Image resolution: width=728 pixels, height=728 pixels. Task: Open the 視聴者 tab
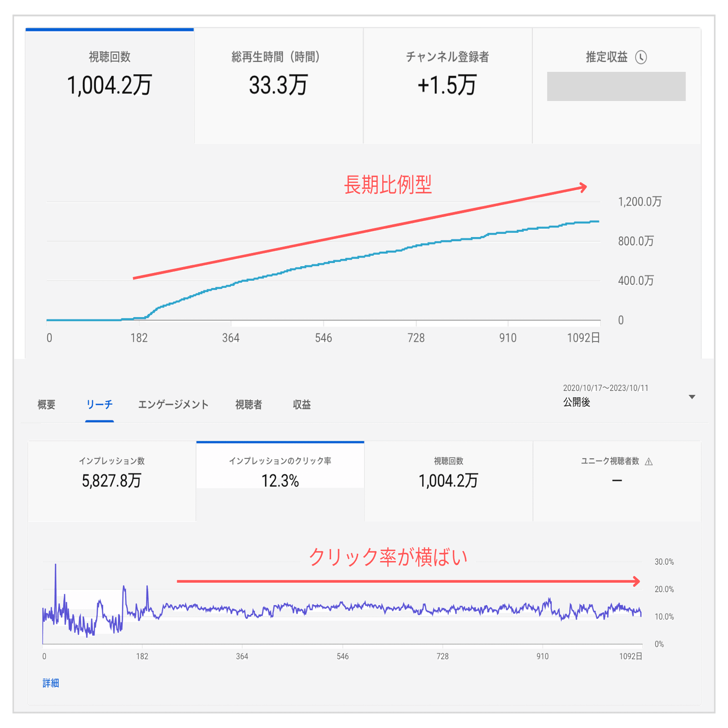point(248,404)
